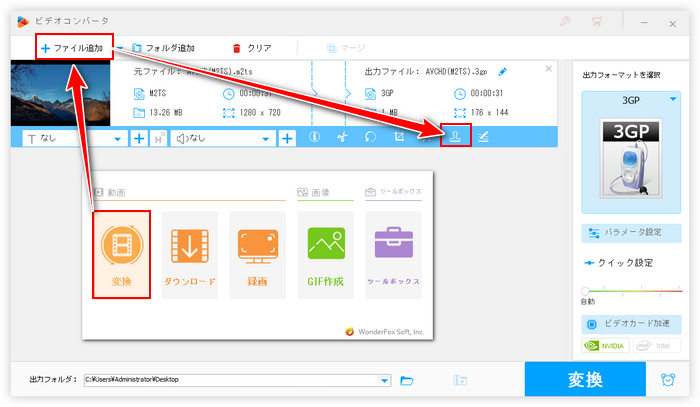Rename output file with pencil icon

503,71
